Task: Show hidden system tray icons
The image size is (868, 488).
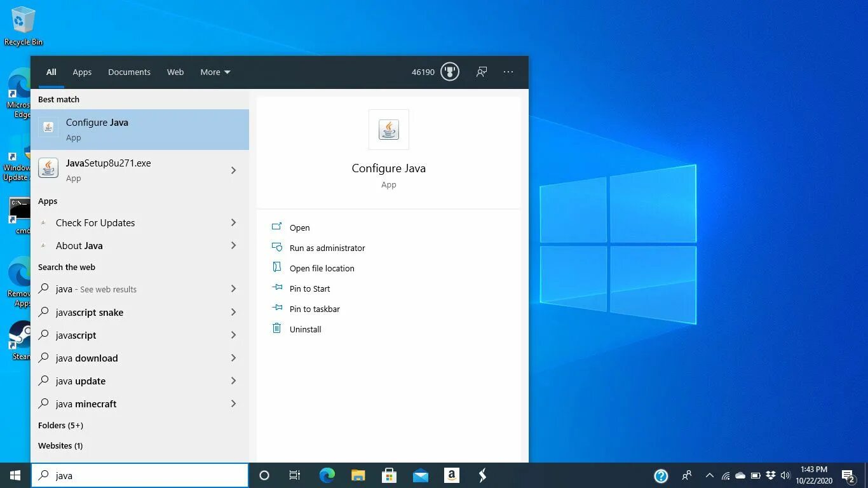Action: tap(710, 475)
